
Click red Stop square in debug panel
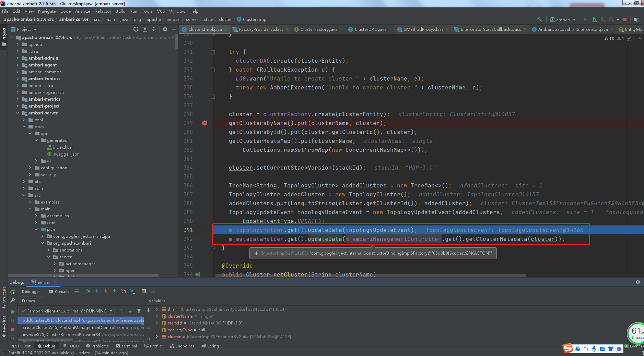coord(12,329)
